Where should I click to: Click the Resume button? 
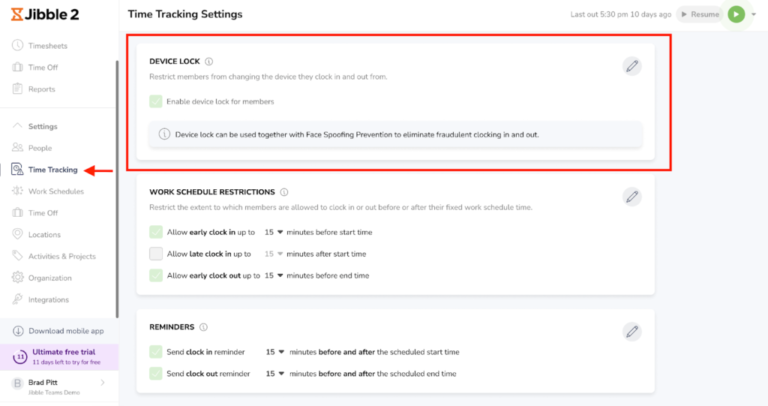[699, 14]
